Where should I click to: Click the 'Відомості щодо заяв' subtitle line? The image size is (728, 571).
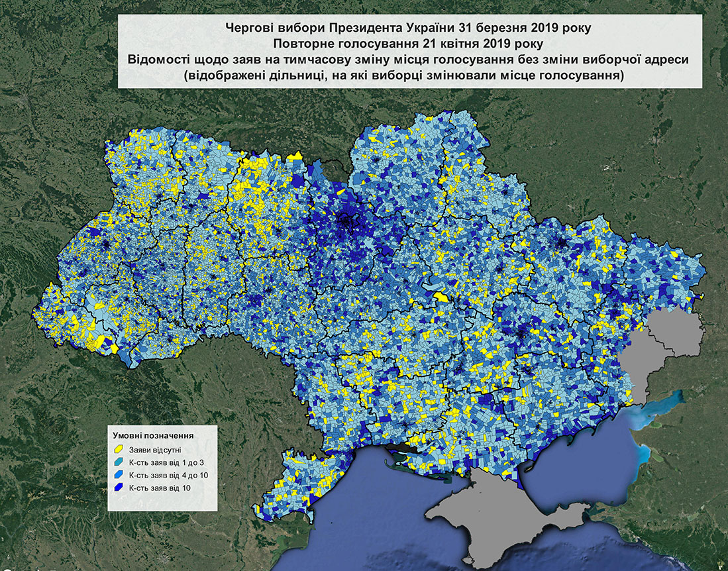tap(409, 60)
